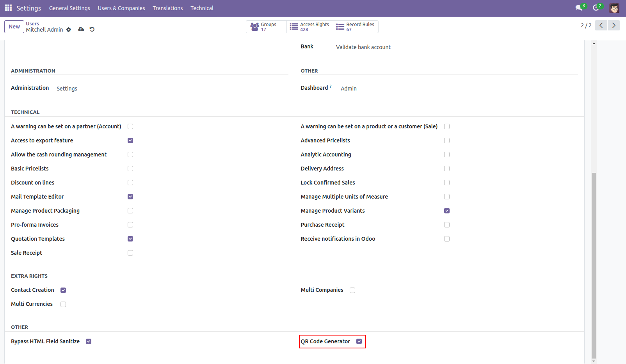
Task: Open the activities clock icon
Action: (x=596, y=8)
